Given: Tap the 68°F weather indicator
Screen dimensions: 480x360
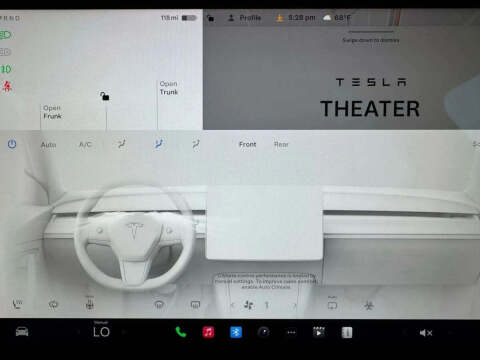Looking at the screenshot, I should [337, 18].
